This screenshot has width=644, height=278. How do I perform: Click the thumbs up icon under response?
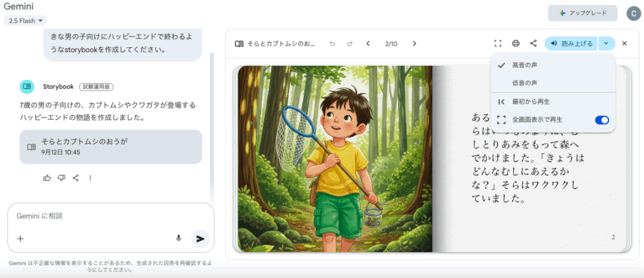(x=47, y=178)
